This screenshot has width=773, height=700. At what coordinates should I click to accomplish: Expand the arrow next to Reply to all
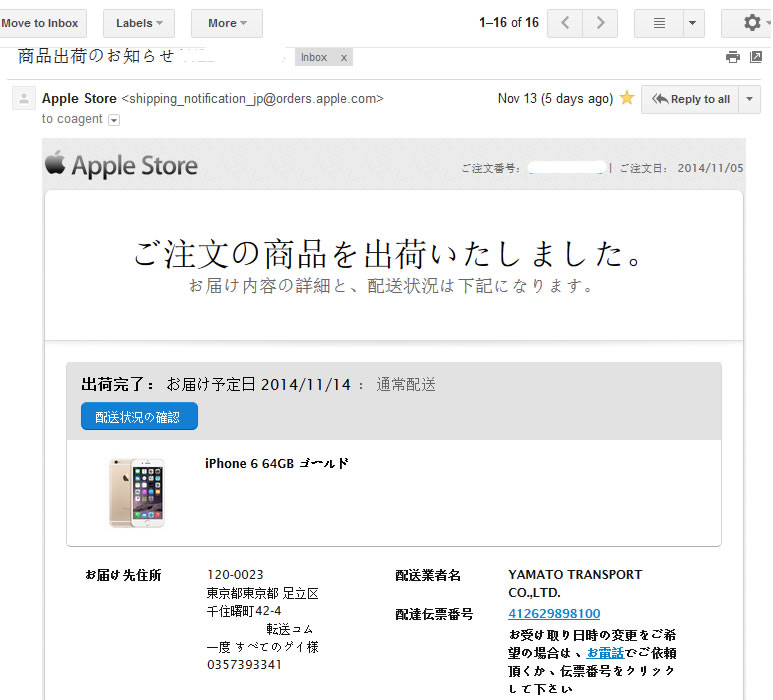click(x=751, y=99)
